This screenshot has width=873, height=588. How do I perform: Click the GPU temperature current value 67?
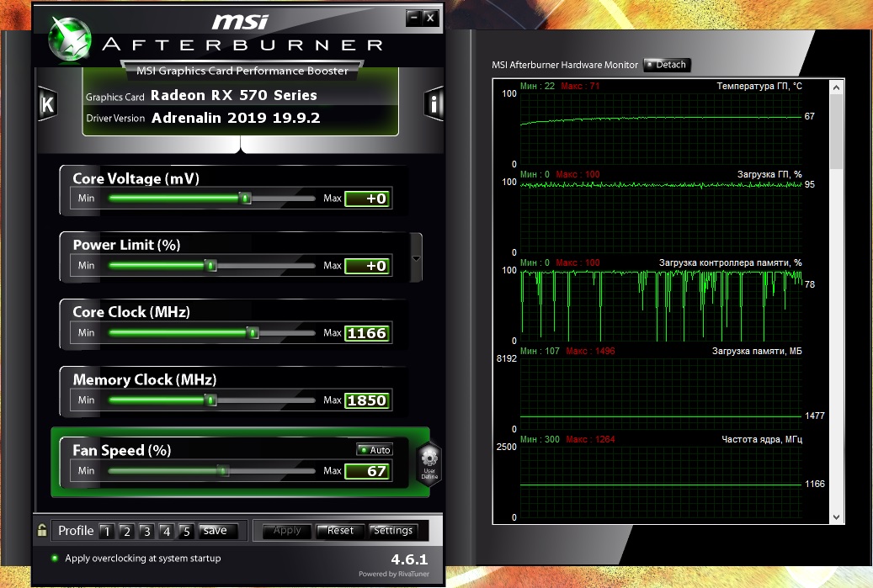[810, 116]
